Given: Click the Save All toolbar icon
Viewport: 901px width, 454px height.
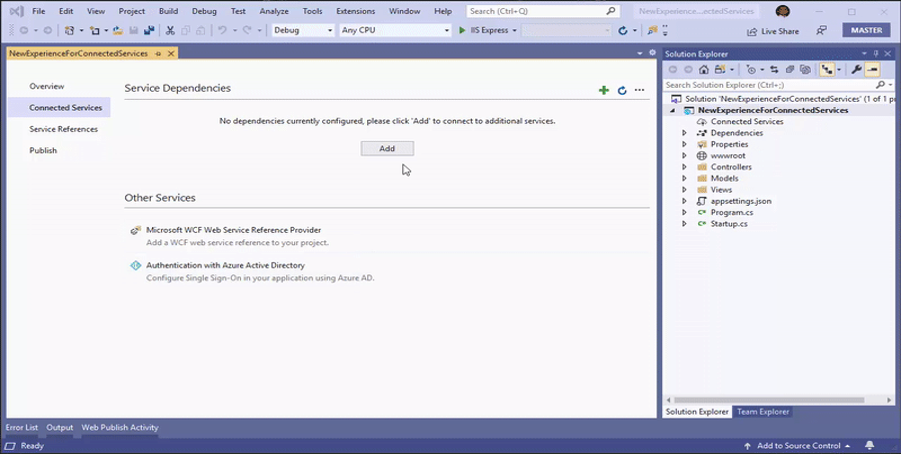Looking at the screenshot, I should coord(149,31).
